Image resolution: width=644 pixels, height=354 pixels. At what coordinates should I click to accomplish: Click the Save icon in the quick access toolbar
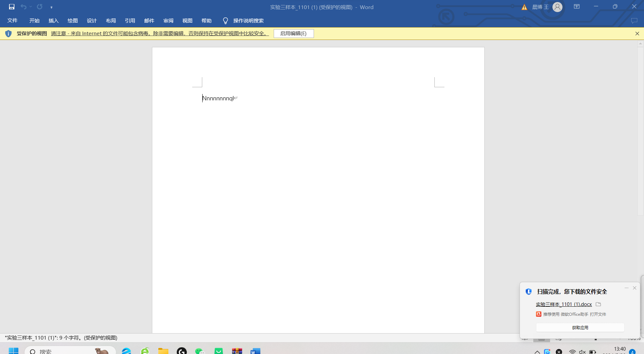pyautogui.click(x=12, y=7)
